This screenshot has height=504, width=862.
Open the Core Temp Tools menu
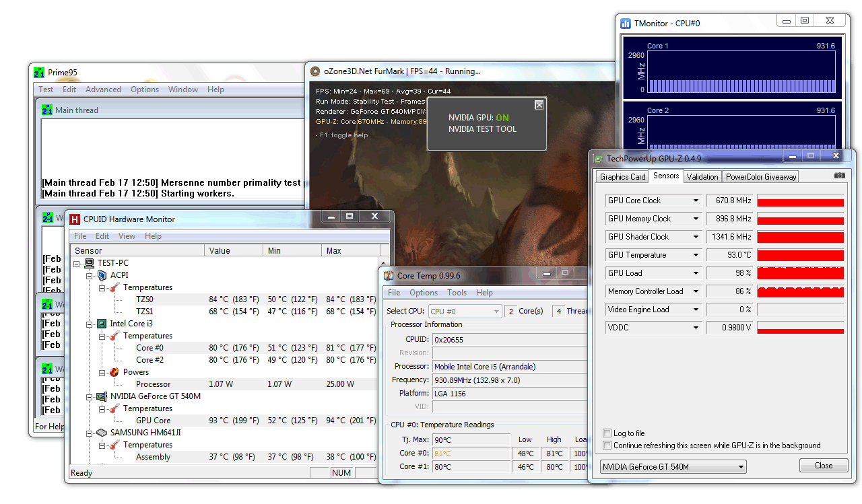[457, 293]
